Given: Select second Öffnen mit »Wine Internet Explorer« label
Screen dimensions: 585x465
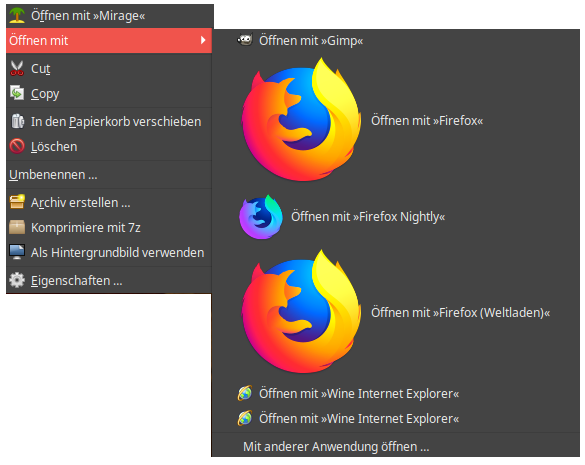Looking at the screenshot, I should pos(359,418).
